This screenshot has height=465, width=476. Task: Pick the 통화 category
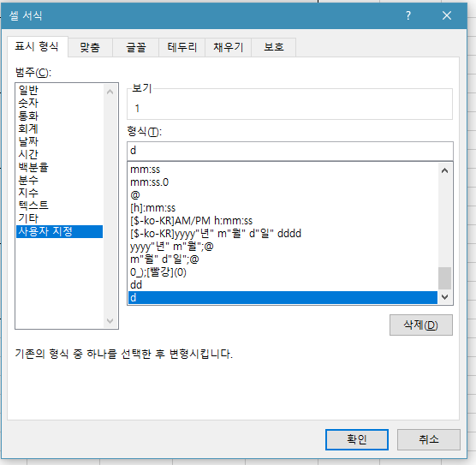point(59,116)
